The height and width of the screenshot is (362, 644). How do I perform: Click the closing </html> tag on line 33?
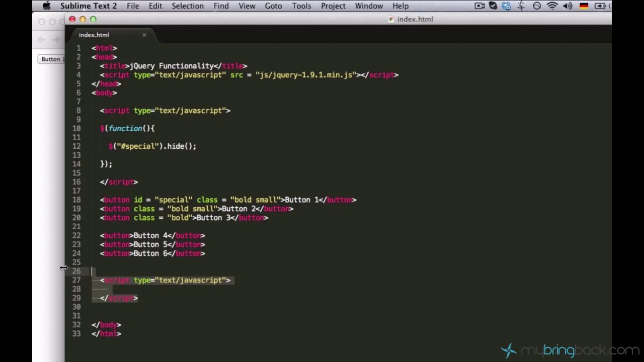pyautogui.click(x=106, y=333)
